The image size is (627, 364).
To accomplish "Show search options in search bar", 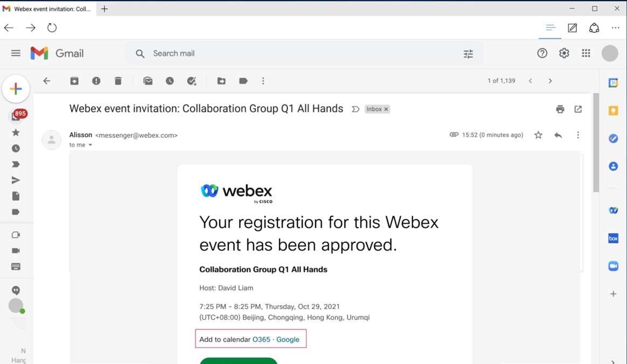I will 468,54.
